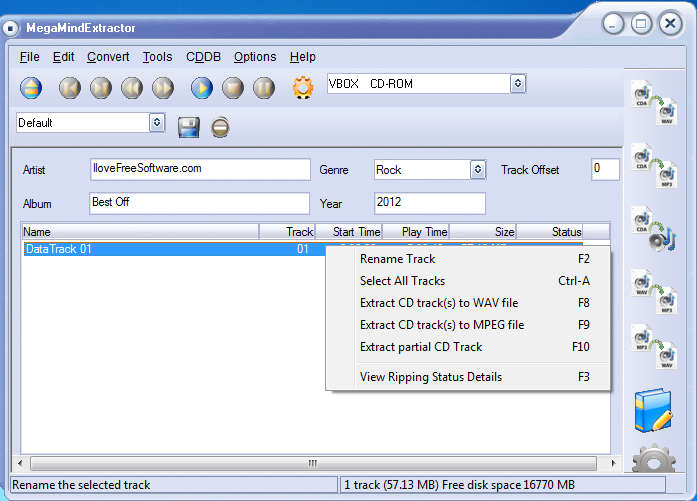The image size is (697, 501).
Task: Click the scrollbar right arrow
Action: (x=613, y=463)
